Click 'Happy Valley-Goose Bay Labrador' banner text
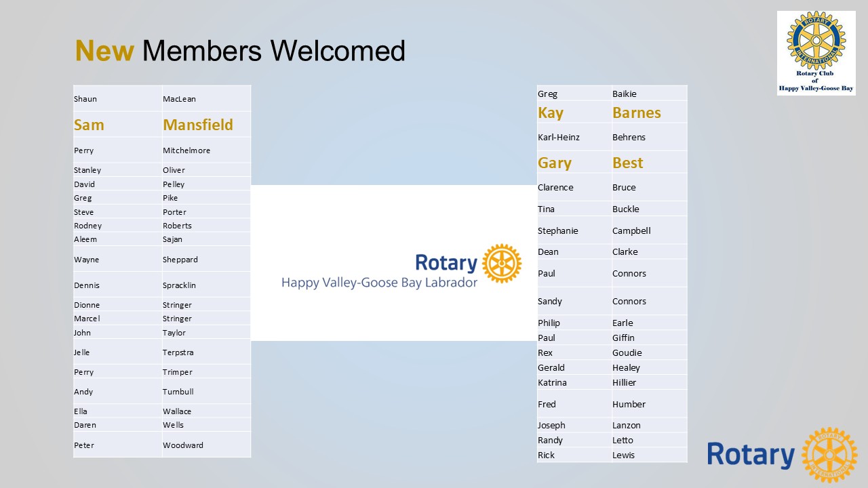The height and width of the screenshot is (488, 868). tap(380, 282)
